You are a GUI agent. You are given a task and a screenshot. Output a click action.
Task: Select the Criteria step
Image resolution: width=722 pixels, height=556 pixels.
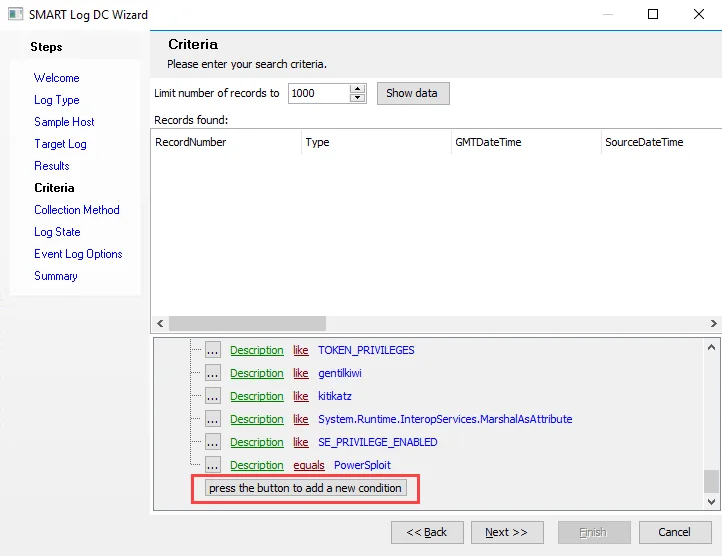[x=54, y=188]
